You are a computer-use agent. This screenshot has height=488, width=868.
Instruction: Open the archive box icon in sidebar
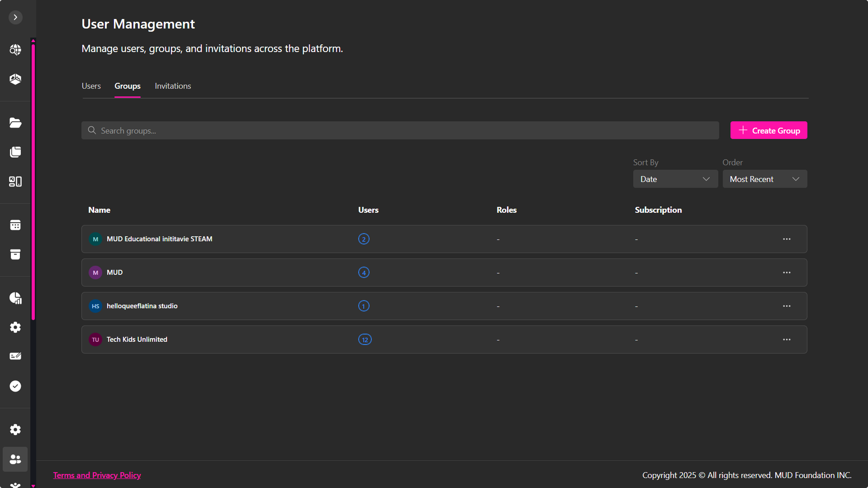click(x=15, y=254)
